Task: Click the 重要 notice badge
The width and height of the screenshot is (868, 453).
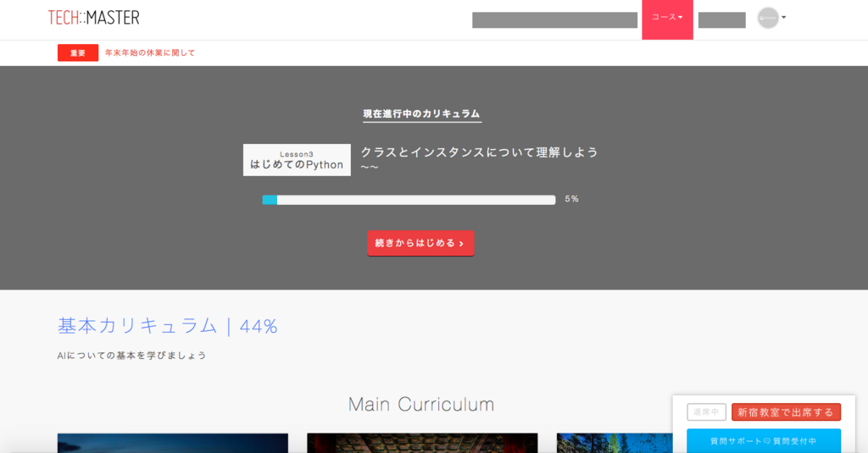Action: pyautogui.click(x=78, y=53)
